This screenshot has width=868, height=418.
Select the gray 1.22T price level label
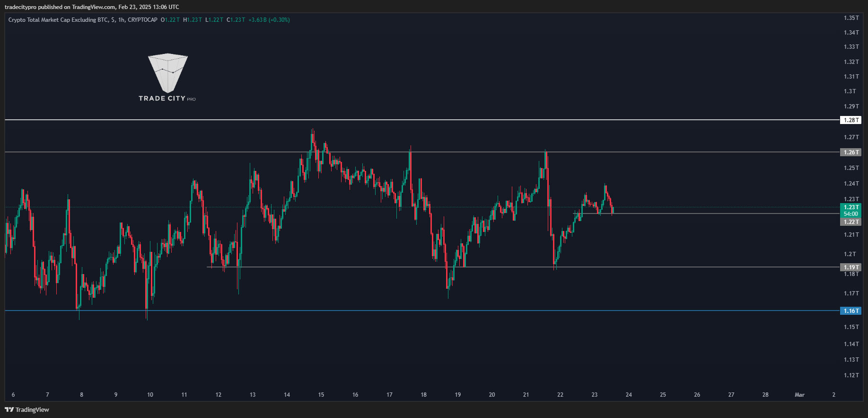coord(850,222)
